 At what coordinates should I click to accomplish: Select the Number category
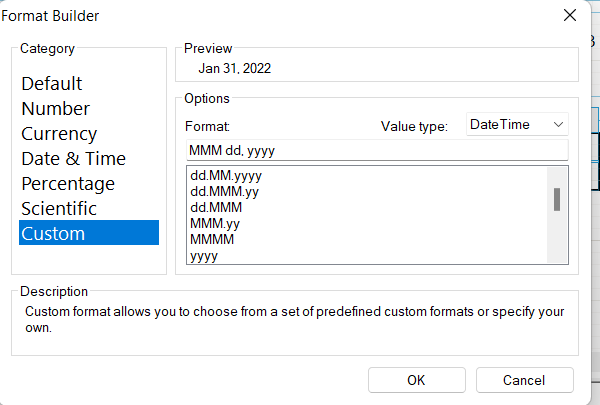tap(56, 109)
